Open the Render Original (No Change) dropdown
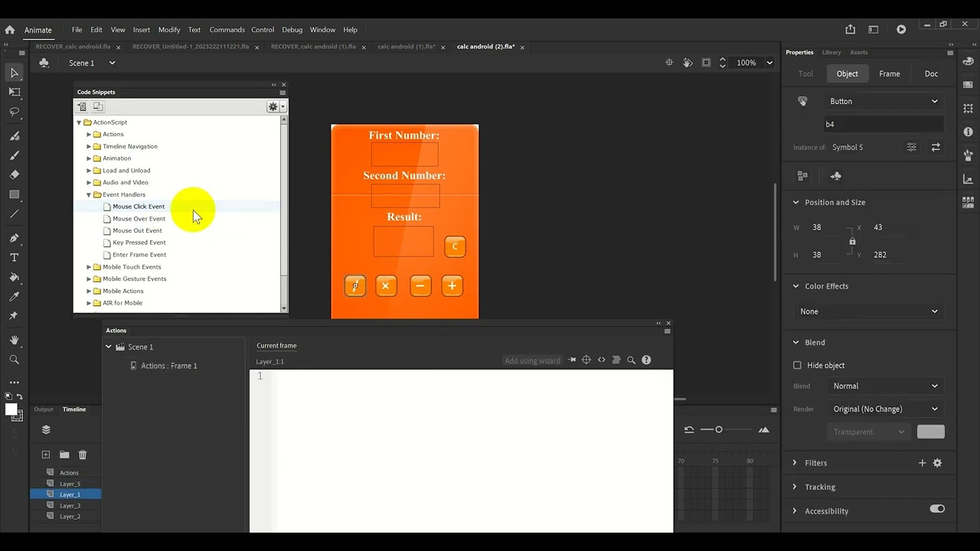Image resolution: width=980 pixels, height=551 pixels. tap(886, 409)
